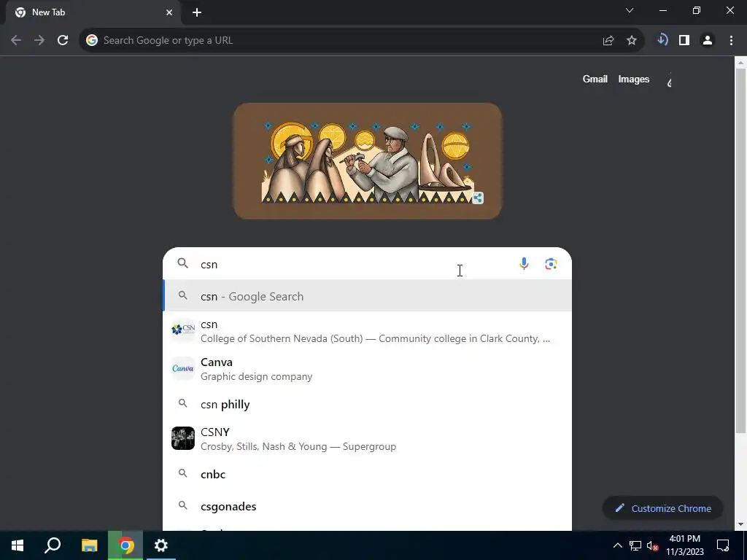Open the Windows Start menu
This screenshot has height=560, width=747.
18,545
